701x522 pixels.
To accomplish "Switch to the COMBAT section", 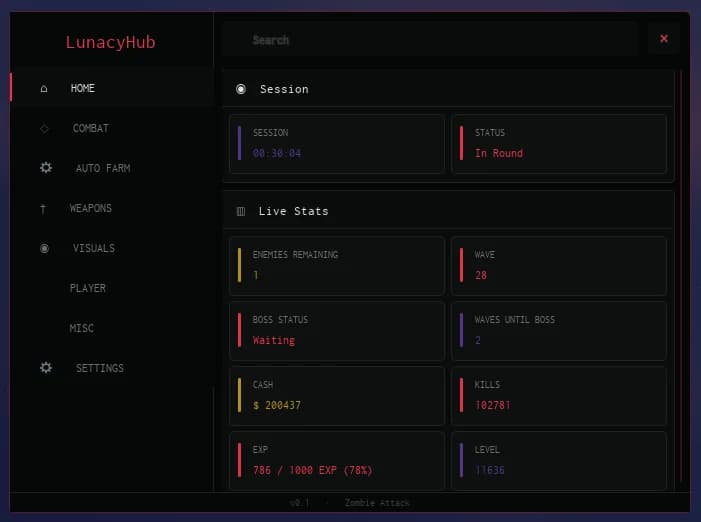I will pos(112,128).
